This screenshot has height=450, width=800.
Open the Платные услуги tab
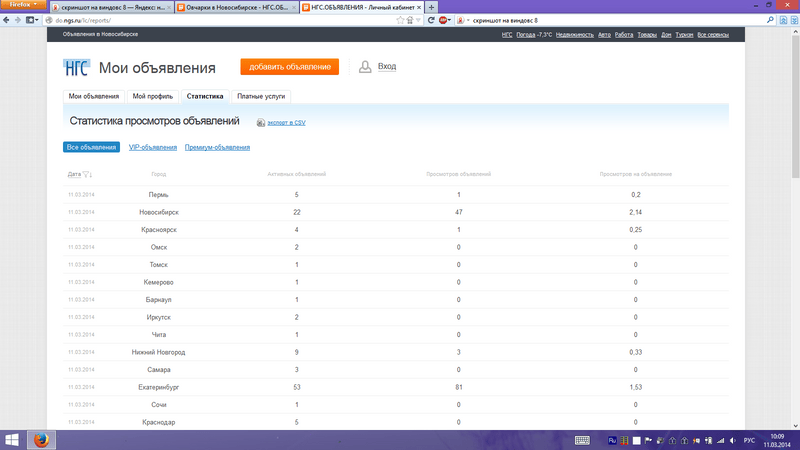tap(261, 96)
